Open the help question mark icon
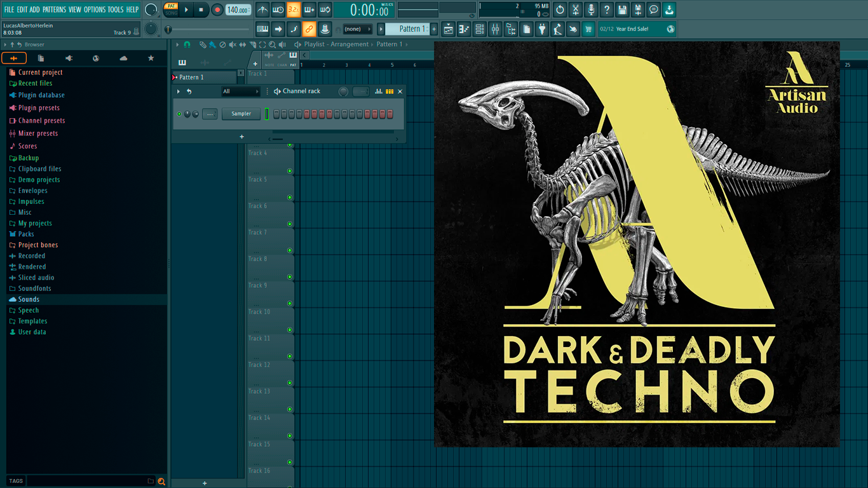The image size is (868, 488). 607,10
